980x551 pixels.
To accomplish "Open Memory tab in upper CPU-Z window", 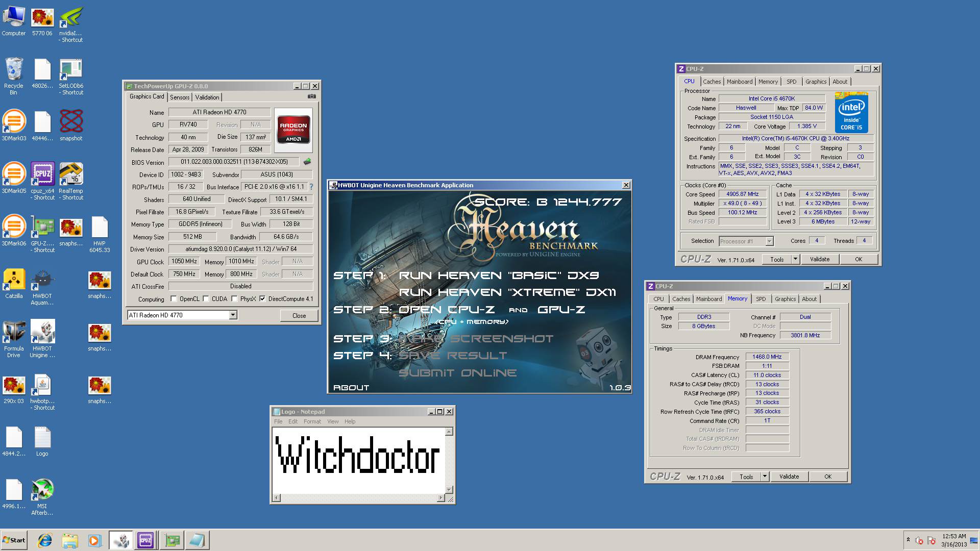I will pos(768,82).
